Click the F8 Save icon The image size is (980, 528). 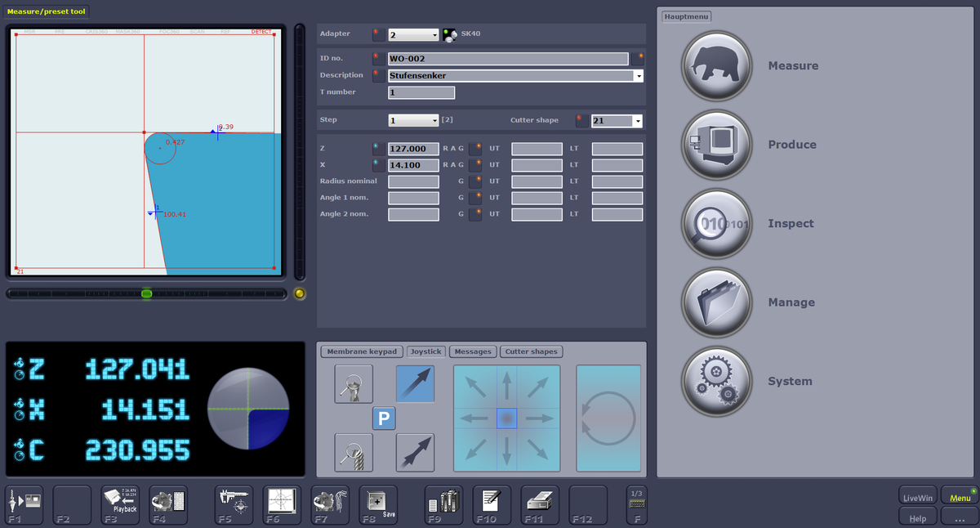378,503
